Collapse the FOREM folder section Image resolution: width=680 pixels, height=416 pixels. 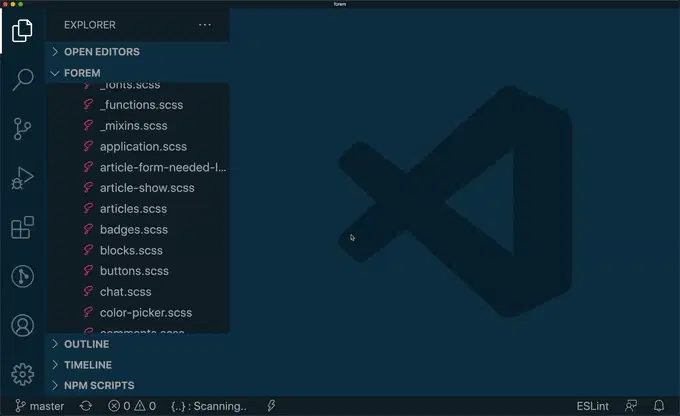pos(138,73)
